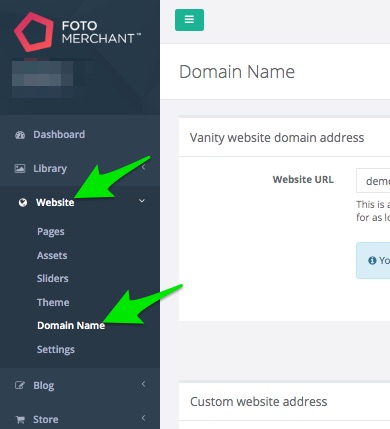Select the Website menu item
Viewport: 390px width, 429px height.
[x=55, y=202]
